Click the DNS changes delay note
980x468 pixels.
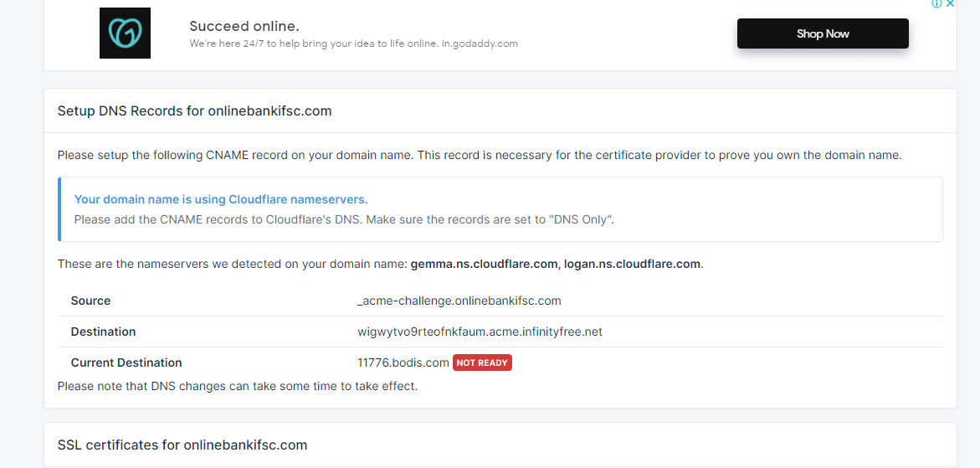pos(237,386)
